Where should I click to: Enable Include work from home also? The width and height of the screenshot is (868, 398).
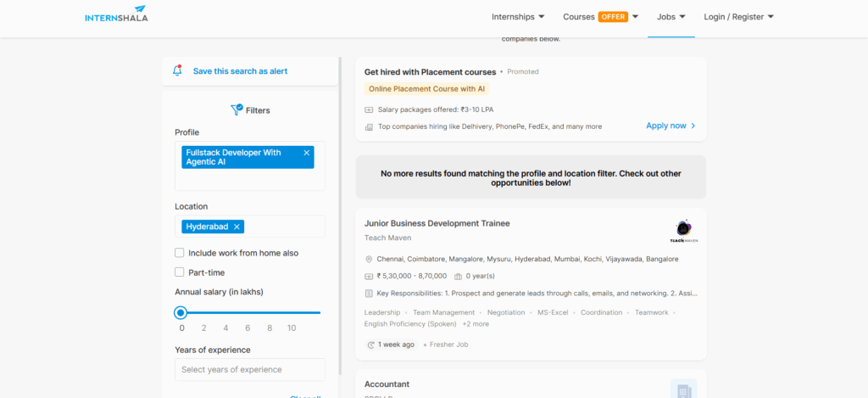click(x=180, y=253)
